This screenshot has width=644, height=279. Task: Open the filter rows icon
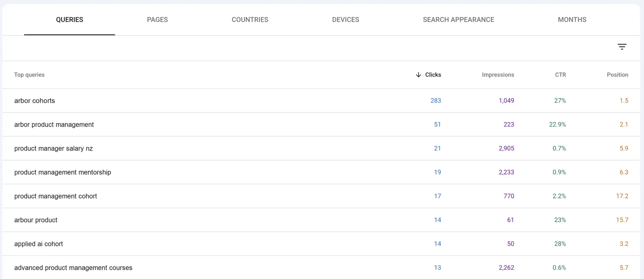[622, 46]
